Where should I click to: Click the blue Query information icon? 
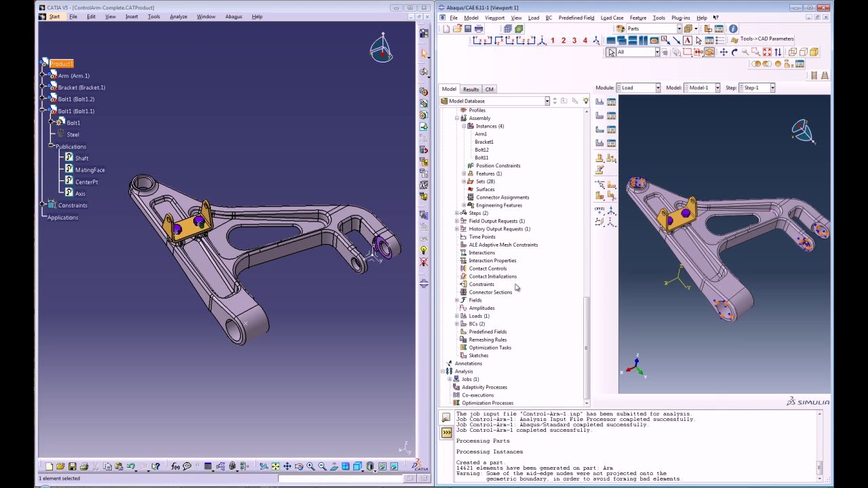point(733,28)
